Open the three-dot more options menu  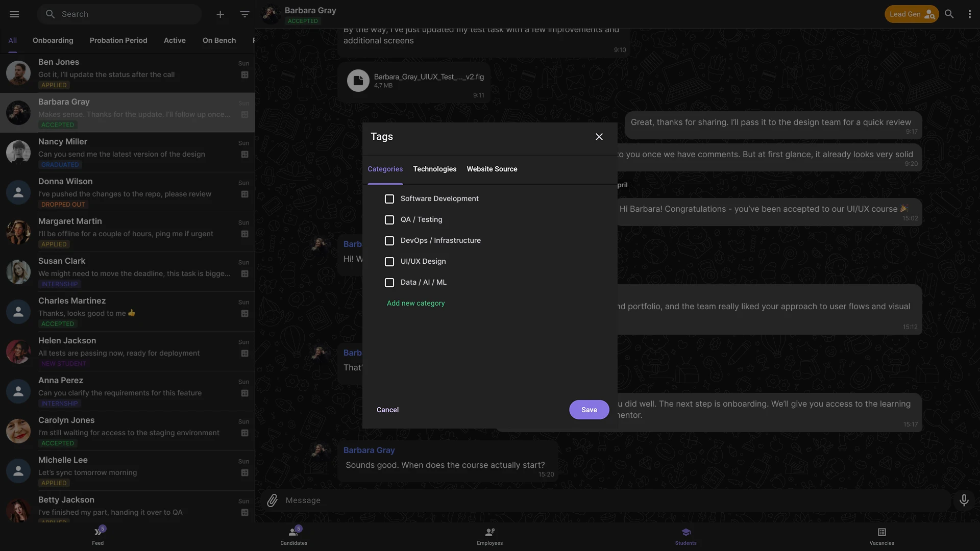click(x=969, y=14)
